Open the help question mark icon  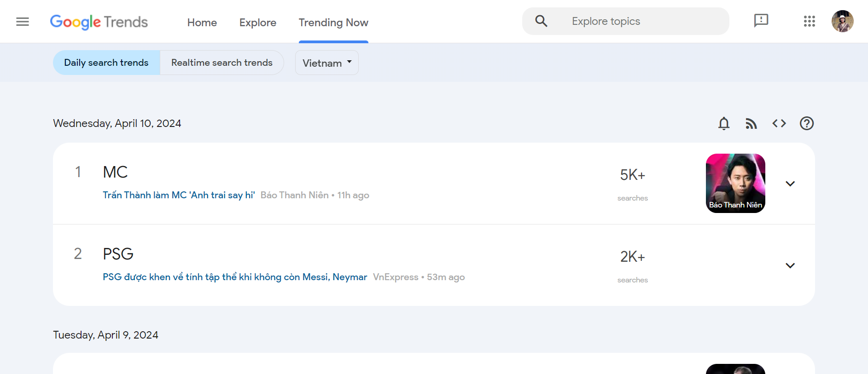point(807,123)
